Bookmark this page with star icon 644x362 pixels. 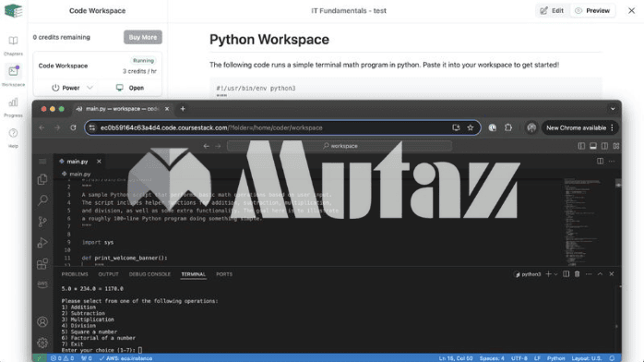click(471, 127)
